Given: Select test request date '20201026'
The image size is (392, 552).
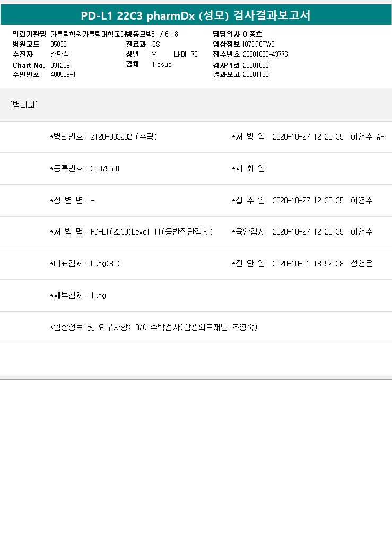Looking at the screenshot, I should point(256,65).
